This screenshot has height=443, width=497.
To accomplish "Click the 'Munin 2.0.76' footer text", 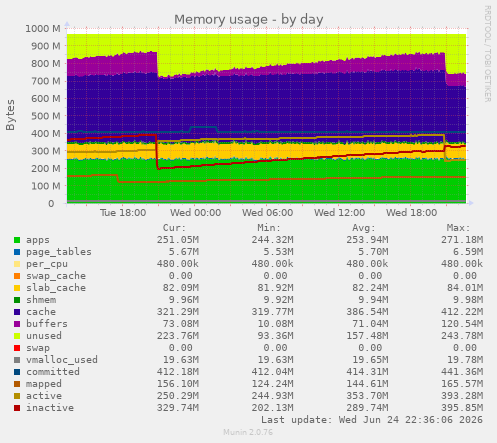I will 248,432.
